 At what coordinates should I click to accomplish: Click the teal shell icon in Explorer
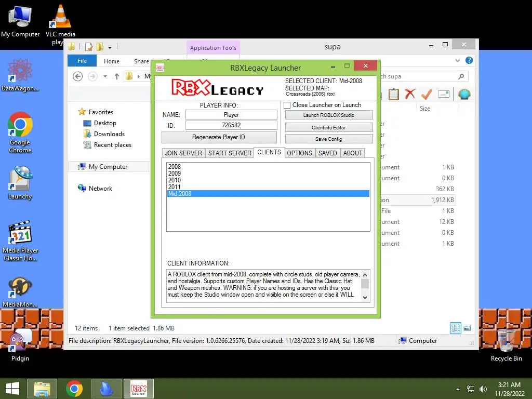(x=464, y=94)
